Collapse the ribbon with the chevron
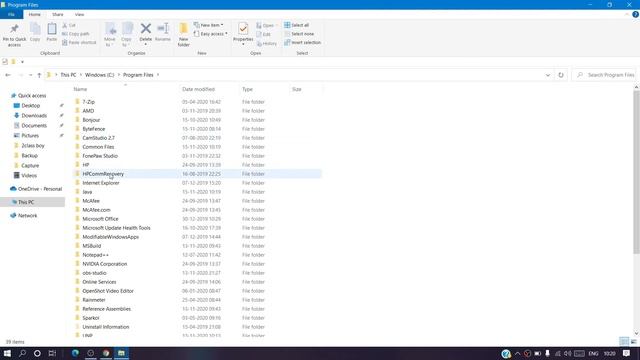The width and height of the screenshot is (640, 360). tap(627, 14)
